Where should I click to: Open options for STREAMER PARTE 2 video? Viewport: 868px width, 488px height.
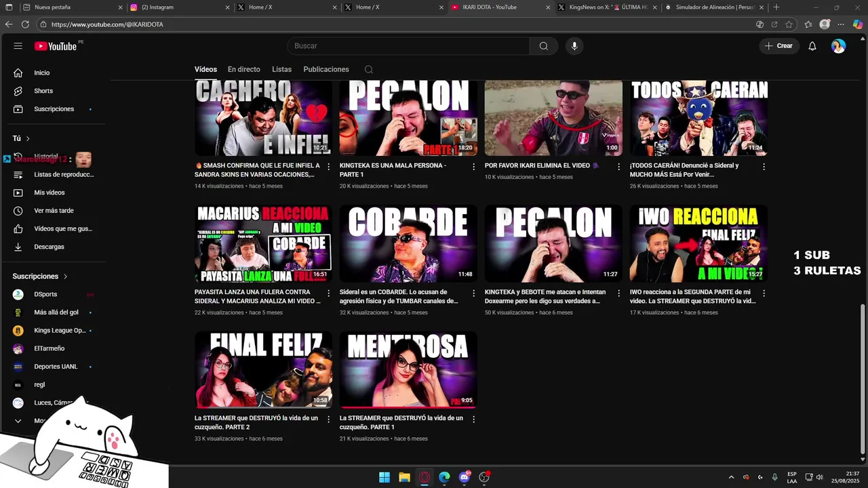click(328, 420)
